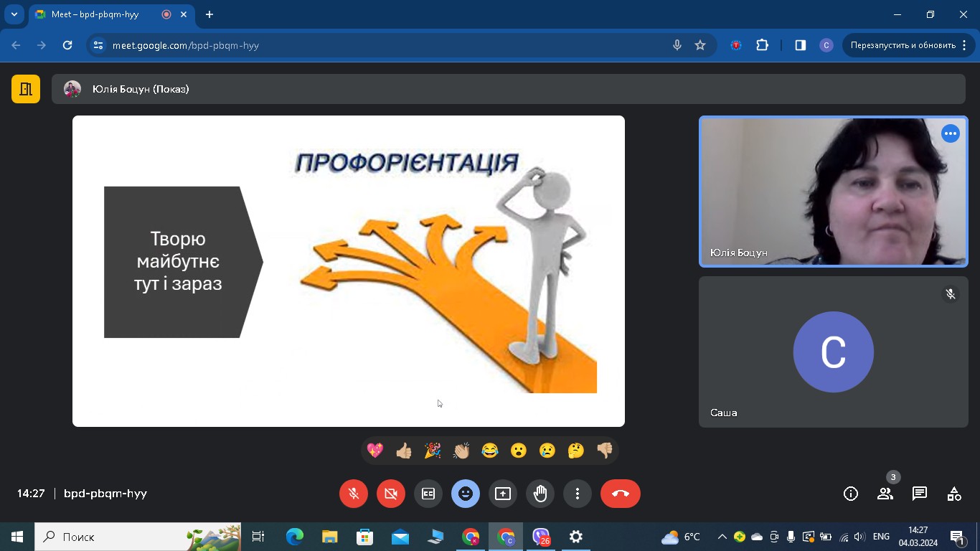
Task: Show the participants list
Action: click(x=885, y=494)
